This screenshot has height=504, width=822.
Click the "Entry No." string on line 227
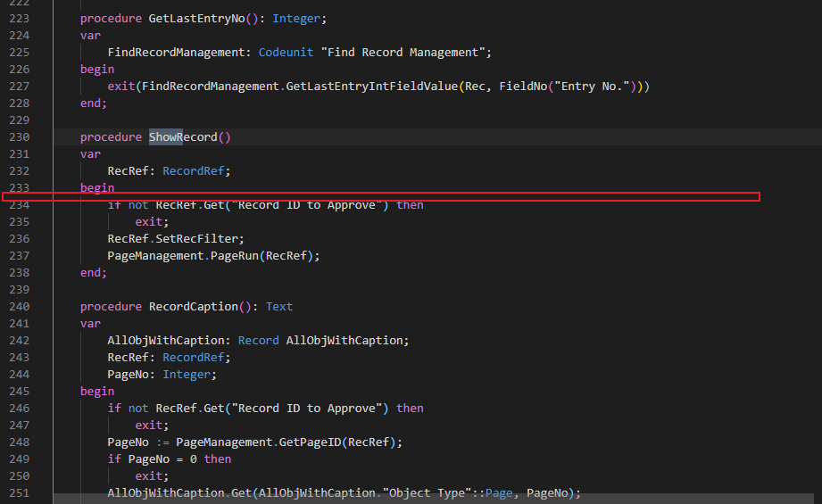(x=592, y=87)
